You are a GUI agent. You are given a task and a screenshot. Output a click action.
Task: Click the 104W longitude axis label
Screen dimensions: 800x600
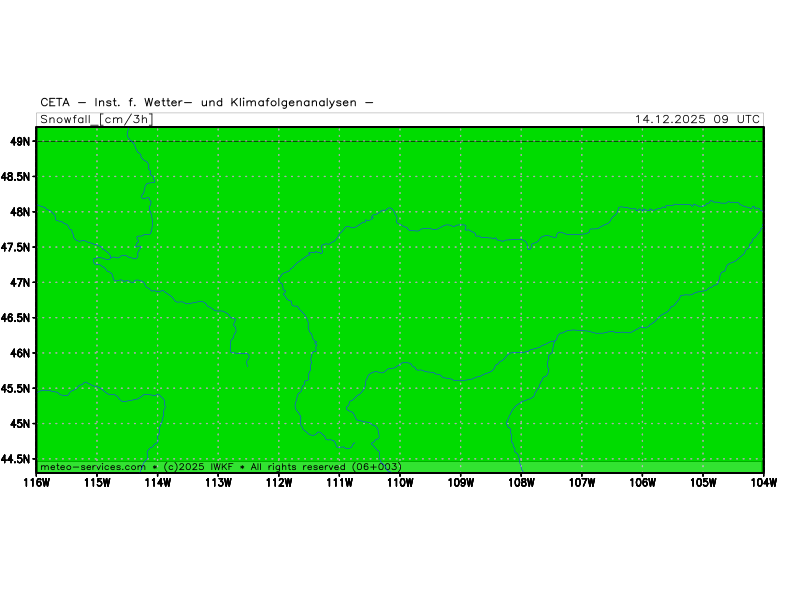click(x=763, y=483)
